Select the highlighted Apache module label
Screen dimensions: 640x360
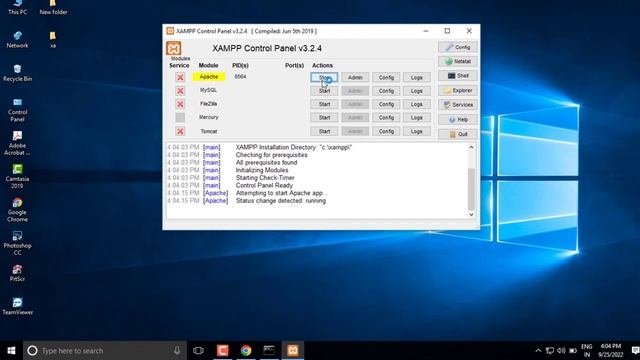point(209,77)
